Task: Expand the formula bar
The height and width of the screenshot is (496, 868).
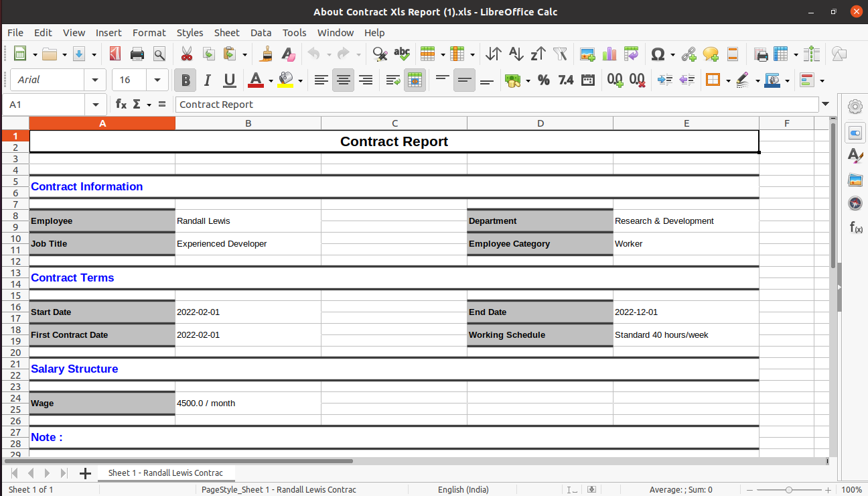Action: coord(826,104)
